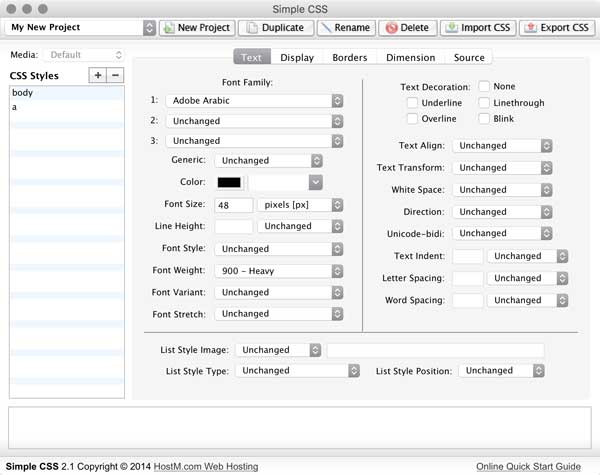Switch to the Text tab
Image resolution: width=600 pixels, height=475 pixels.
pyautogui.click(x=252, y=57)
